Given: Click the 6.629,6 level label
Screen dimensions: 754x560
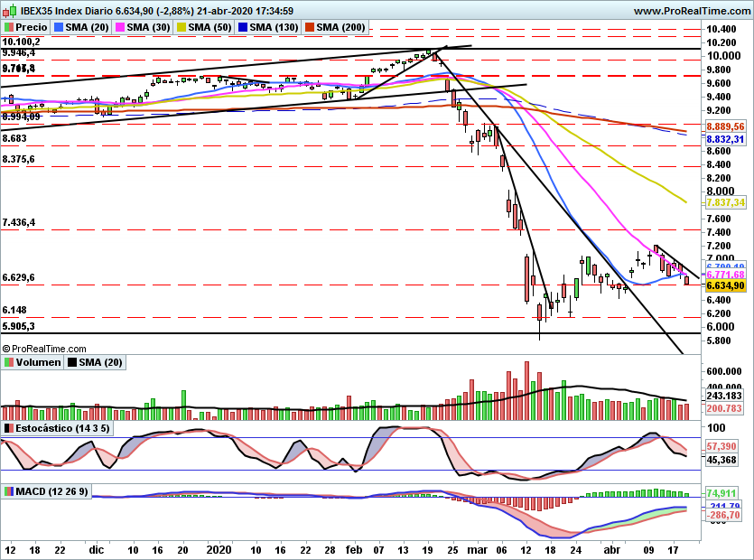Looking at the screenshot, I should [x=18, y=277].
